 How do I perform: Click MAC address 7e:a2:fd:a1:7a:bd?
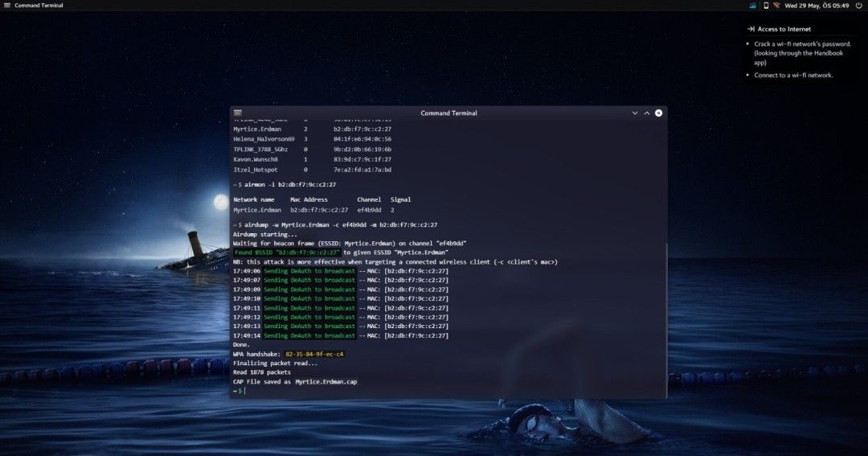362,170
